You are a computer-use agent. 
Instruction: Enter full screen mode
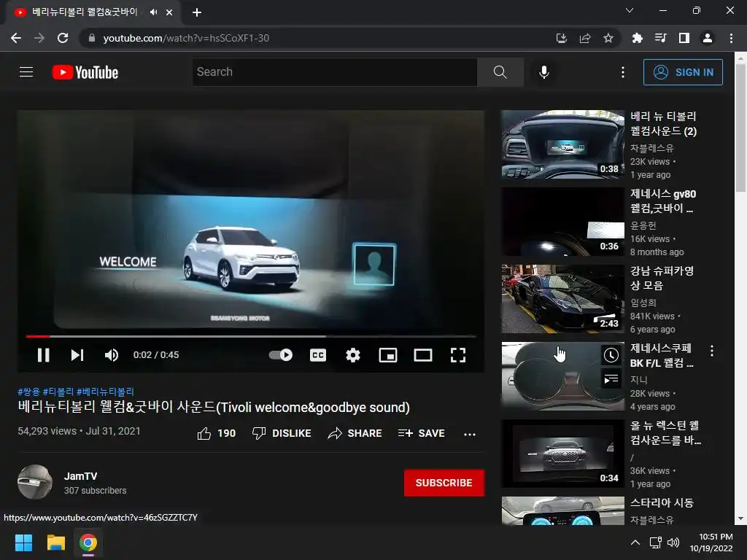click(458, 355)
